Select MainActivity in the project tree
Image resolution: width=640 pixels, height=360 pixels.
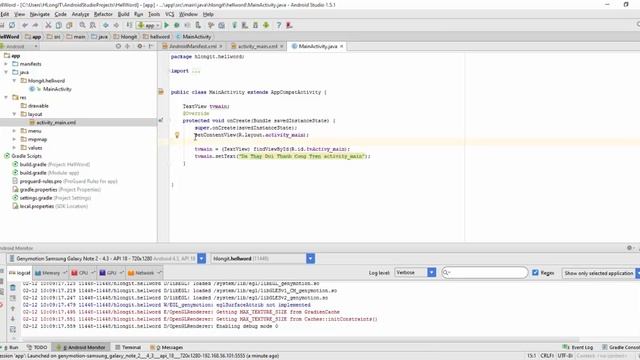57,89
